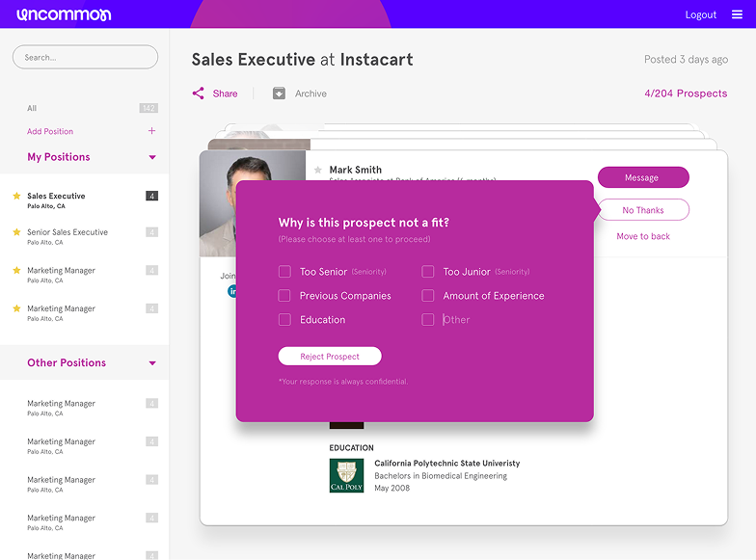Click the Add Position link
Viewport: 756px width, 560px height.
coord(50,131)
